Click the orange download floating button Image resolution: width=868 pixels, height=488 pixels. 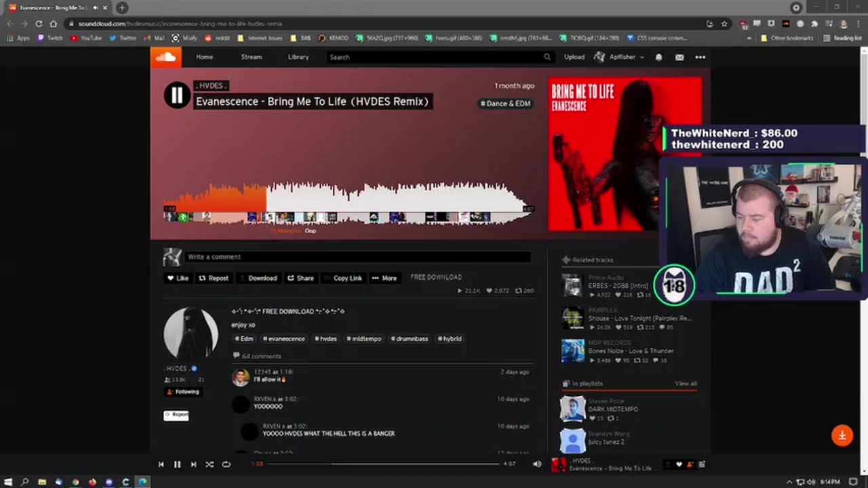click(842, 436)
